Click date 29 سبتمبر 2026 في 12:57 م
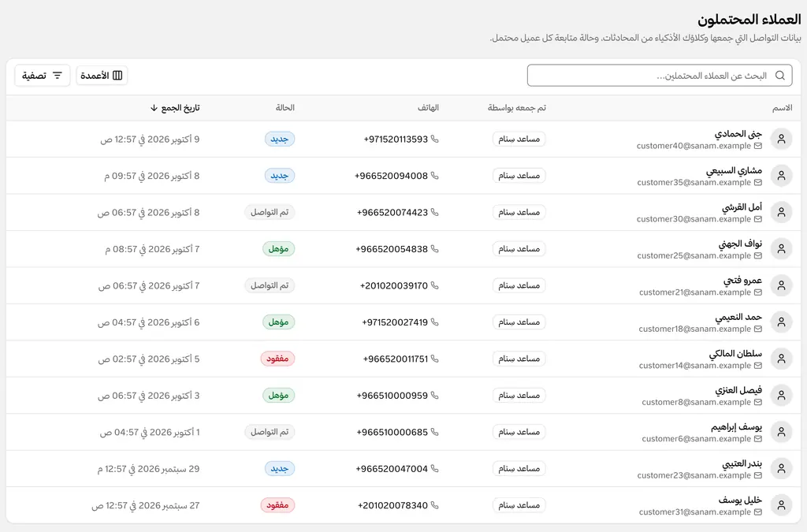 click(148, 469)
